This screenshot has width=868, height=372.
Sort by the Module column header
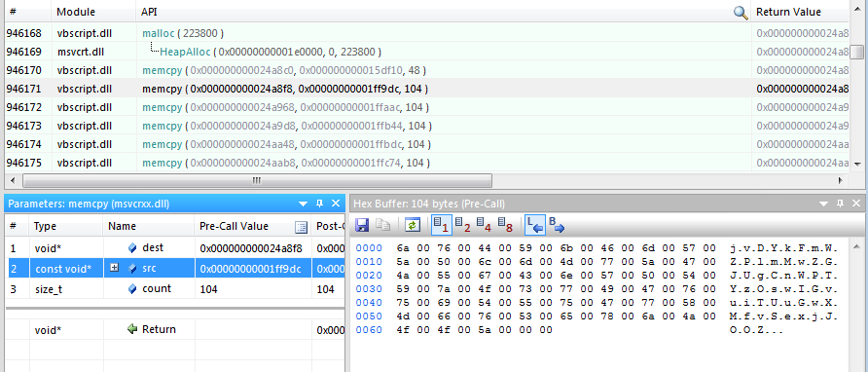[93, 12]
